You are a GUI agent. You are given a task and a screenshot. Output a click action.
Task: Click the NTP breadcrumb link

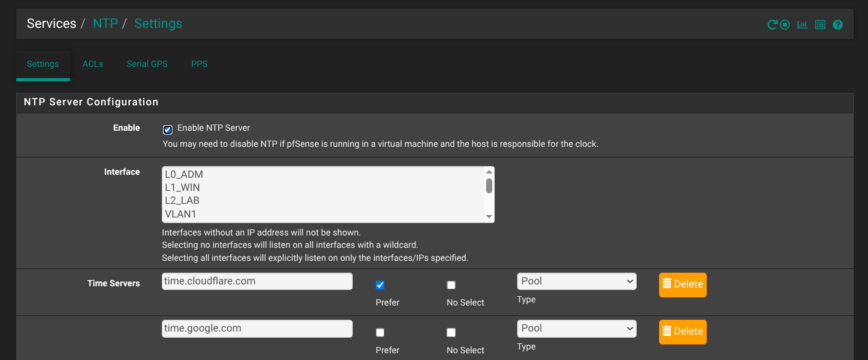tap(105, 24)
